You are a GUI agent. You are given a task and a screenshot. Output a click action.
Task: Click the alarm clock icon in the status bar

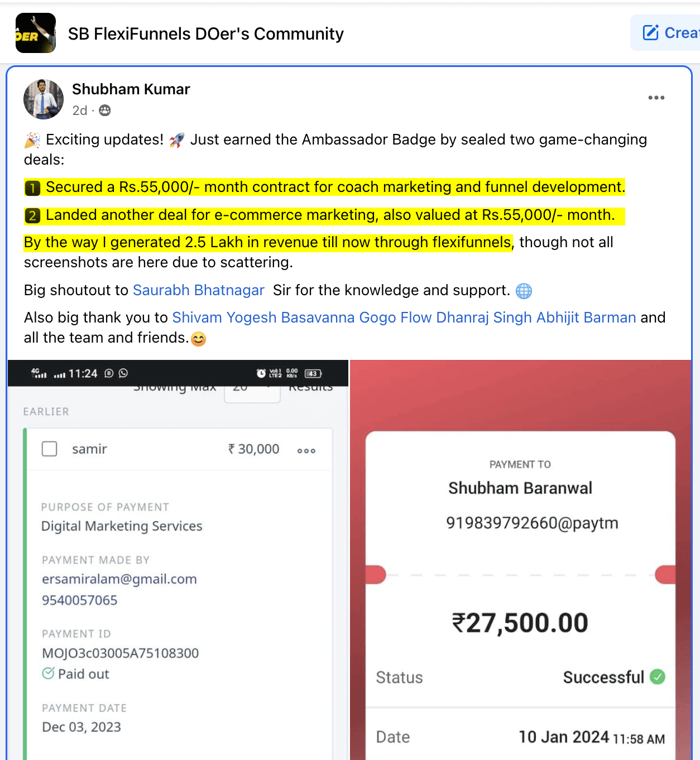click(x=260, y=373)
